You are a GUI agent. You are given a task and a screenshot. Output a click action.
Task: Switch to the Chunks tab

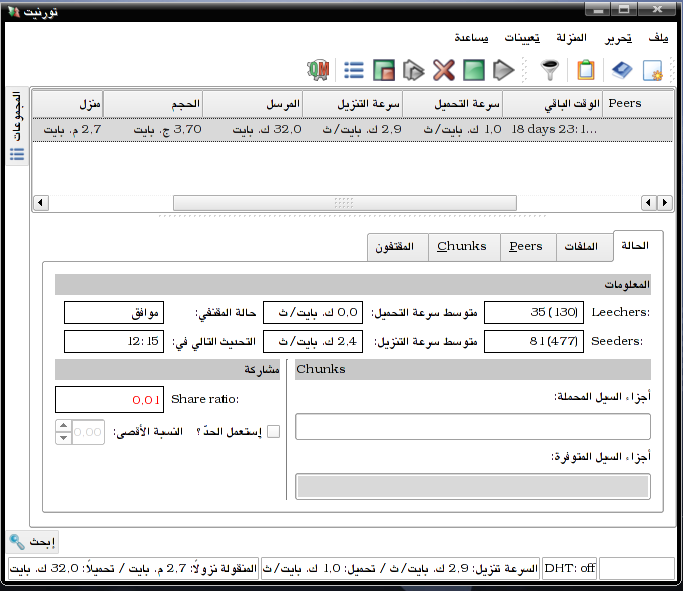(x=462, y=246)
